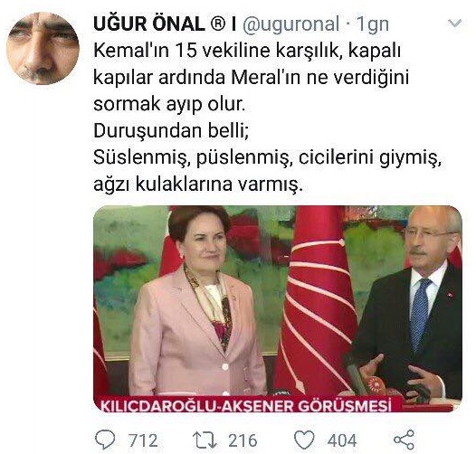This screenshot has width=476, height=454.
Task: Visit the @uguronal handle link
Action: [x=290, y=24]
